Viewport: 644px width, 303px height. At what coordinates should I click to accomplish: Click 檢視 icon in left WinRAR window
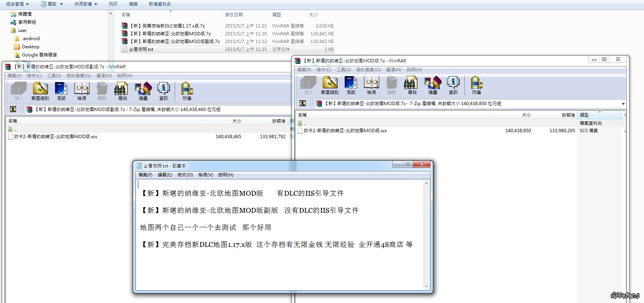pos(82,91)
